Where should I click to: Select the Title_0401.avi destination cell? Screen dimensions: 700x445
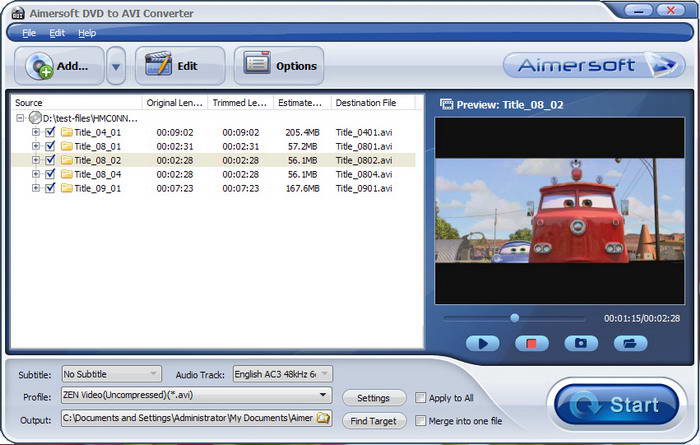364,132
